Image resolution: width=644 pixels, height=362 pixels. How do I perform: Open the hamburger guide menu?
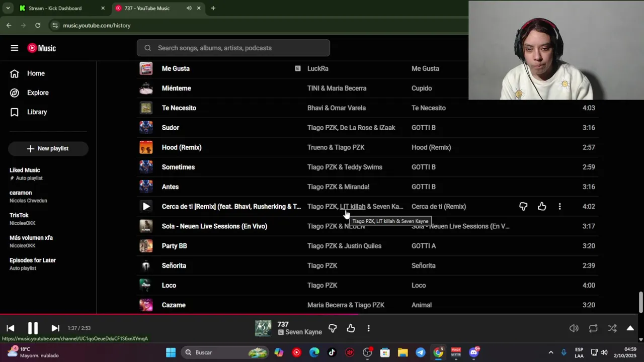pos(14,48)
